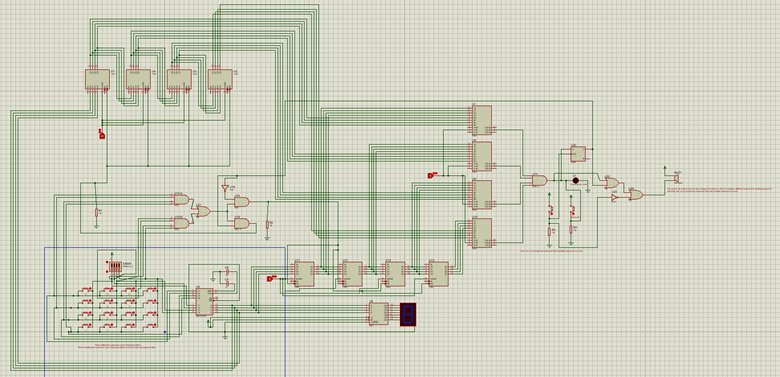This screenshot has width=780, height=377.
Task: Click the small flip-flop chip above the LED
Action: (578, 154)
